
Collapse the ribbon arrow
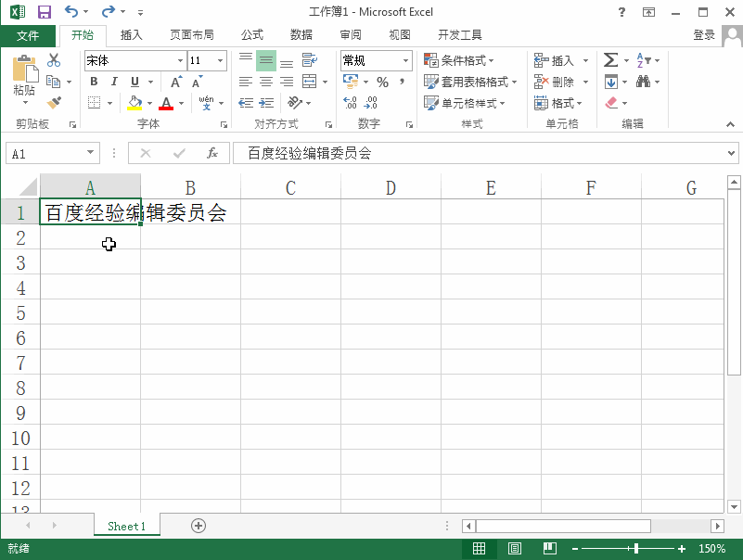(x=730, y=124)
